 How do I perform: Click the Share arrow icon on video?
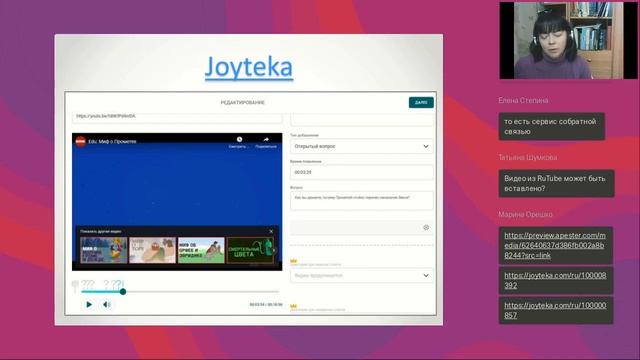[266, 140]
